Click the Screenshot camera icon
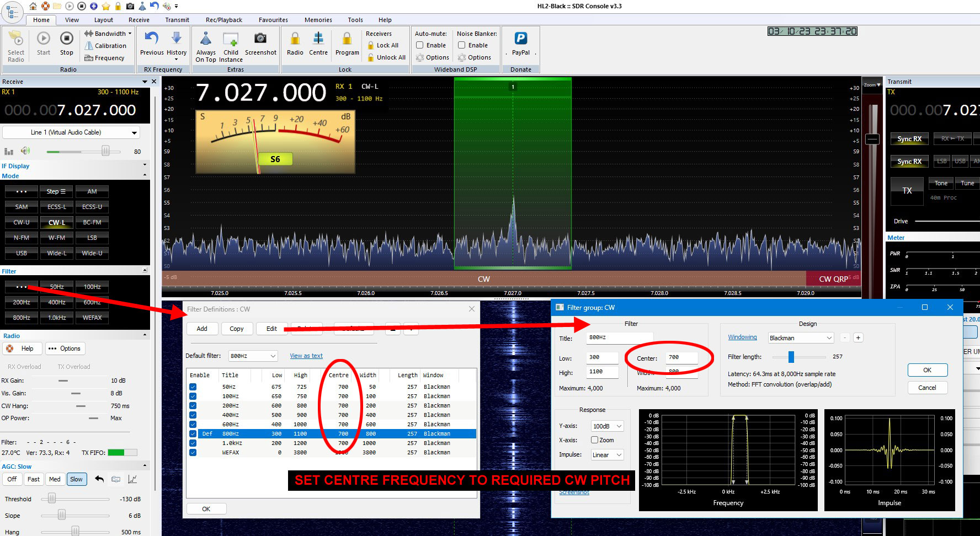Viewport: 980px width, 536px height. [260, 39]
